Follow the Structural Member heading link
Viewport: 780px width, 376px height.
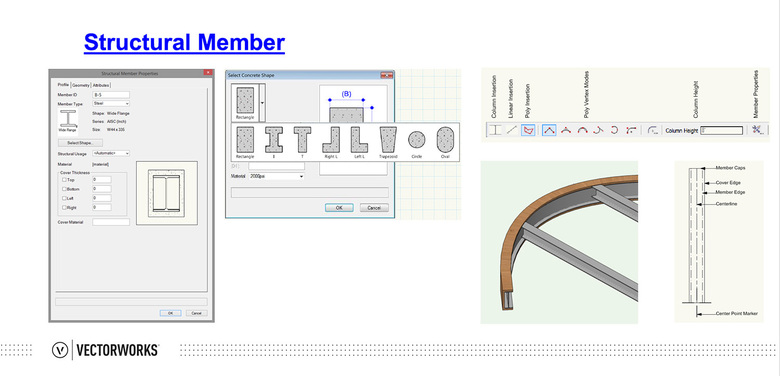[x=184, y=43]
